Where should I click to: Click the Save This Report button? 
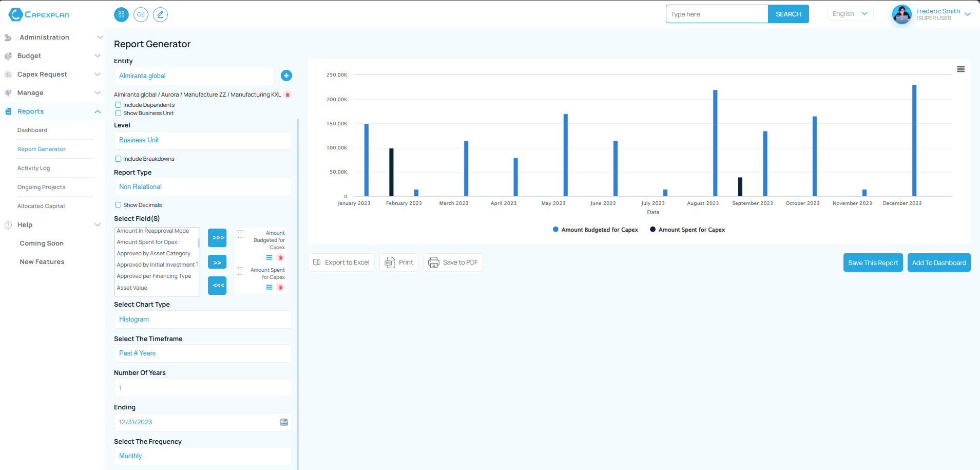(873, 262)
